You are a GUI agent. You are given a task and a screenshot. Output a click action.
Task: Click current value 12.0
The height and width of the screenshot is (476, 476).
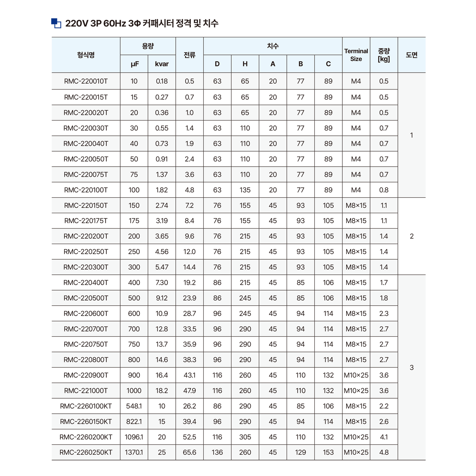189,252
